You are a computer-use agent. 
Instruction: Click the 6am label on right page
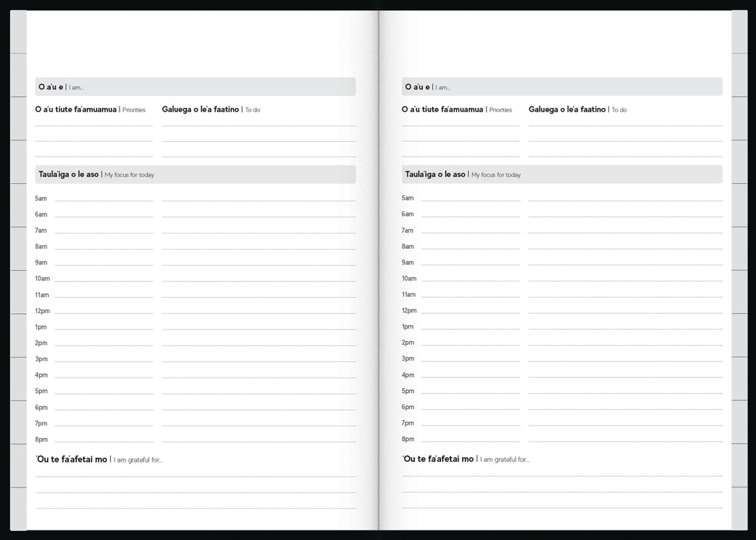point(408,214)
